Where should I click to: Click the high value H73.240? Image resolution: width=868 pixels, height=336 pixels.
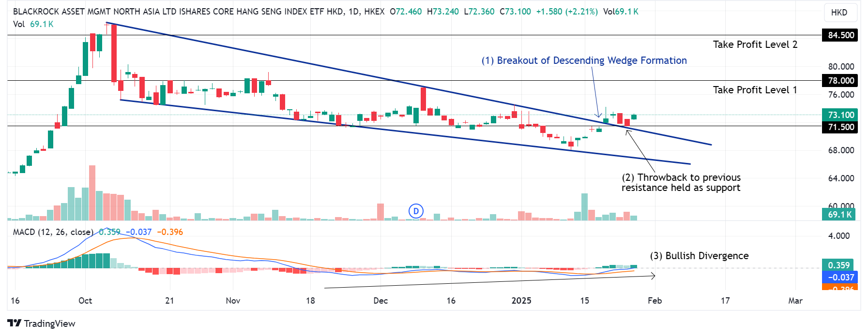(x=443, y=12)
